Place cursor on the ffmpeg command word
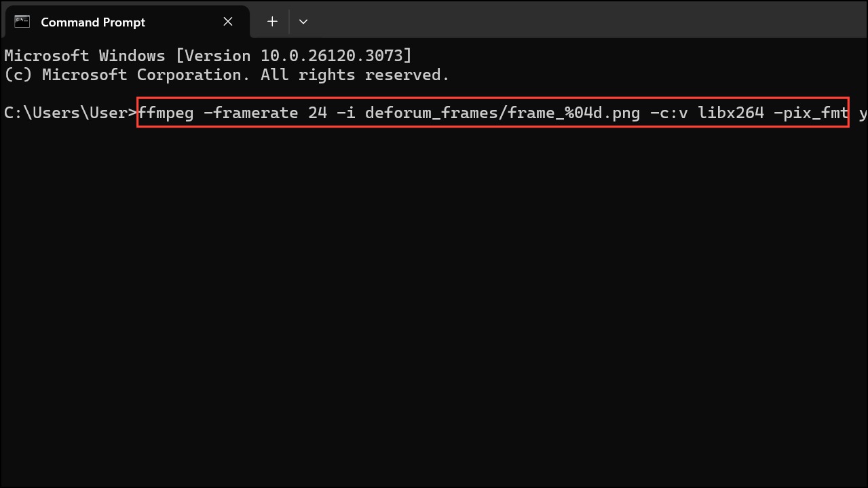 166,113
